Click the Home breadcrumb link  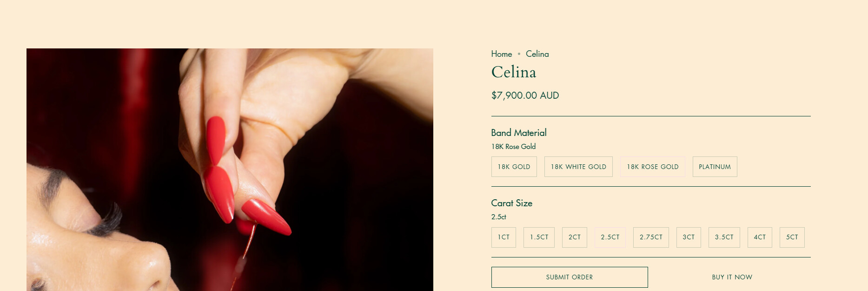(x=501, y=54)
